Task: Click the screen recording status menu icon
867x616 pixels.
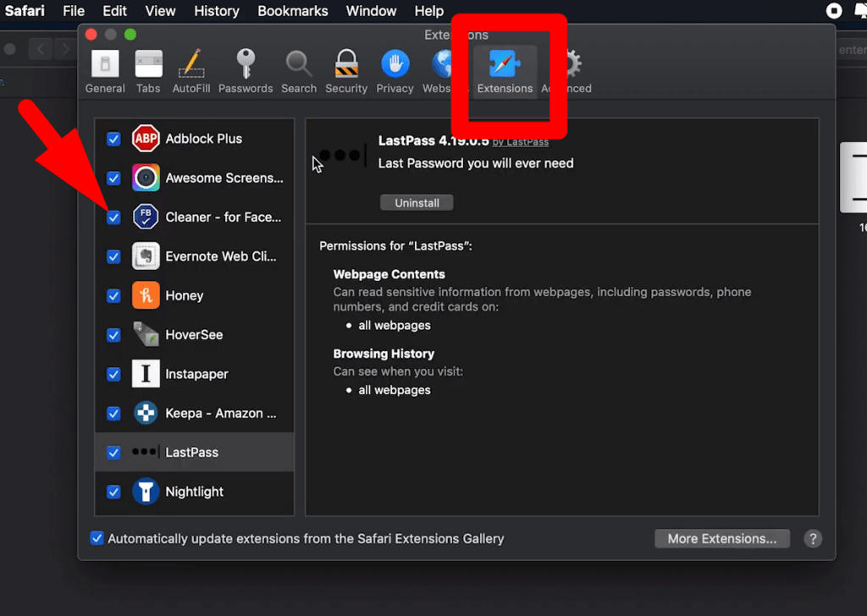Action: click(834, 11)
